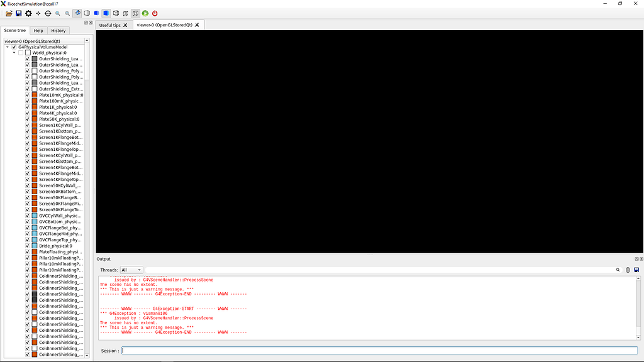The height and width of the screenshot is (362, 644).
Task: Hide the Plate10mK_physical:0 volume
Action: pos(27,95)
